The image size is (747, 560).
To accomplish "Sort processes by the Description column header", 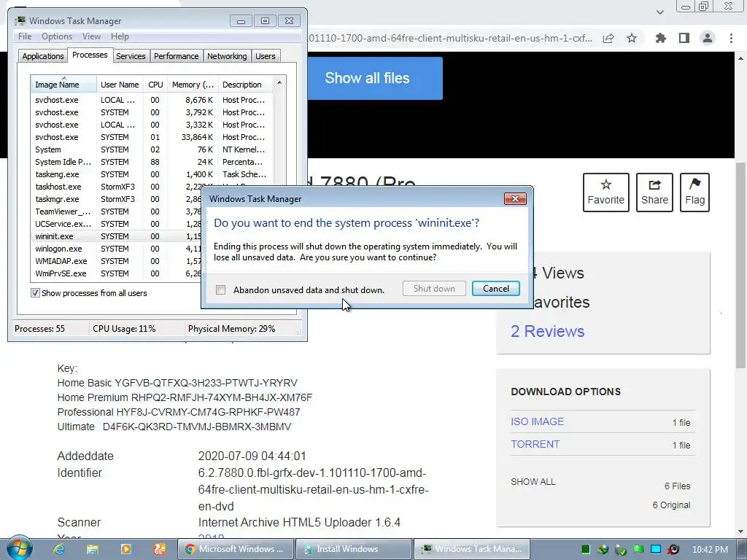I will [x=245, y=85].
